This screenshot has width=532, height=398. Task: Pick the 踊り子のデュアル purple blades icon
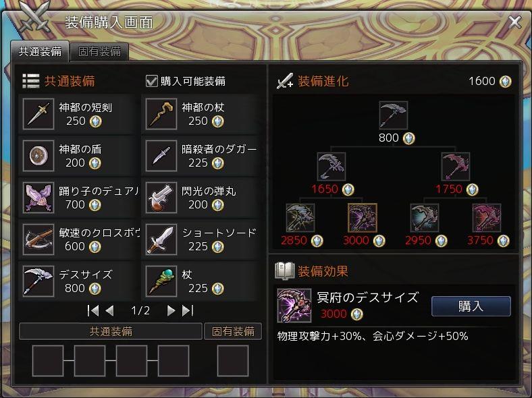click(38, 198)
